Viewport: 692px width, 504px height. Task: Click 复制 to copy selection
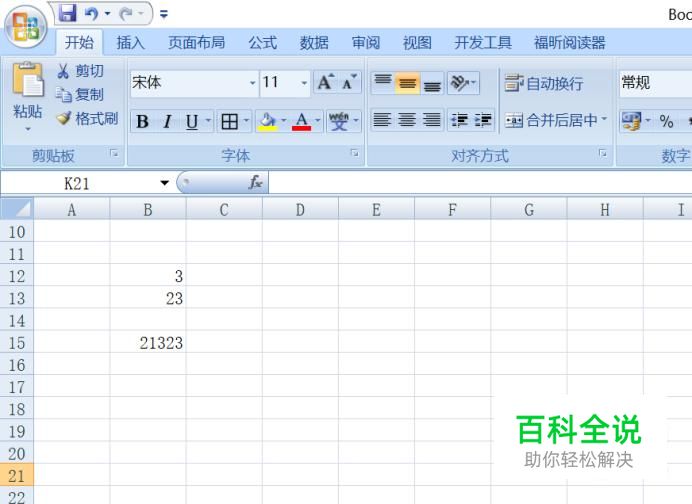tap(80, 94)
